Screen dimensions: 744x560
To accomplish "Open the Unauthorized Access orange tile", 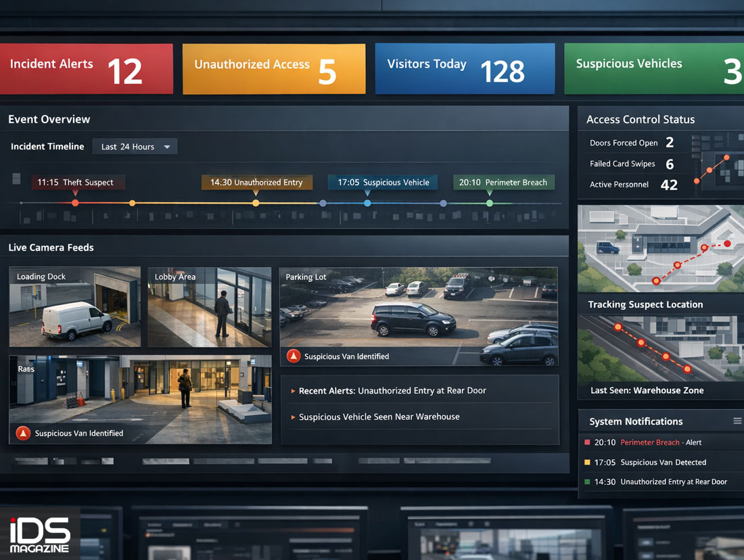I will coord(273,69).
